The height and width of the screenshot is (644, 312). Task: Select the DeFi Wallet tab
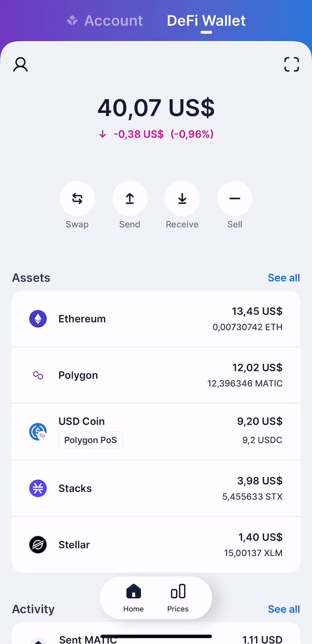tap(206, 21)
